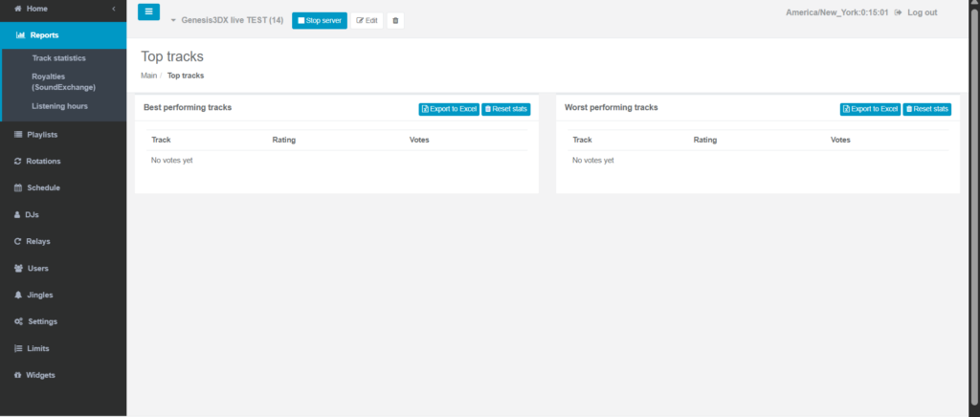Click the Main breadcrumb link
The height and width of the screenshot is (417, 980).
pos(148,76)
